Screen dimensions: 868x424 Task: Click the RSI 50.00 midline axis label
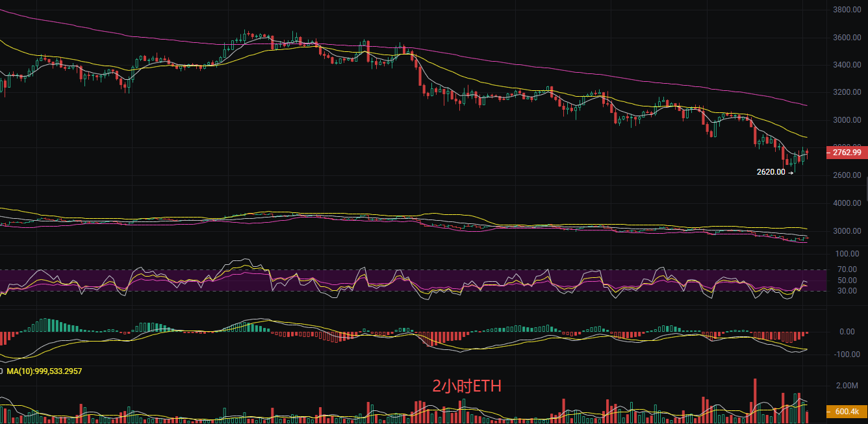pyautogui.click(x=846, y=281)
